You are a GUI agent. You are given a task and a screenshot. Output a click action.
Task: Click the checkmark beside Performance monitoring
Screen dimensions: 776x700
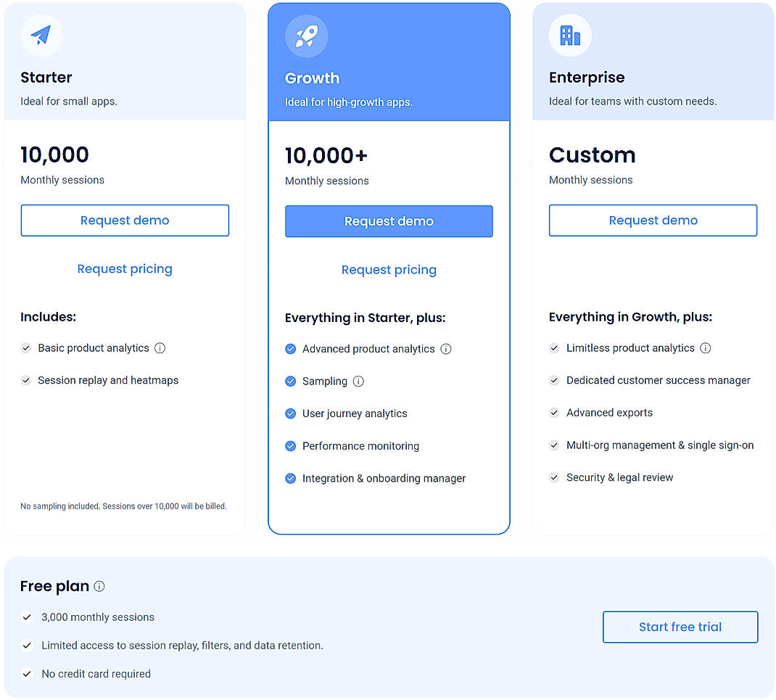[290, 446]
